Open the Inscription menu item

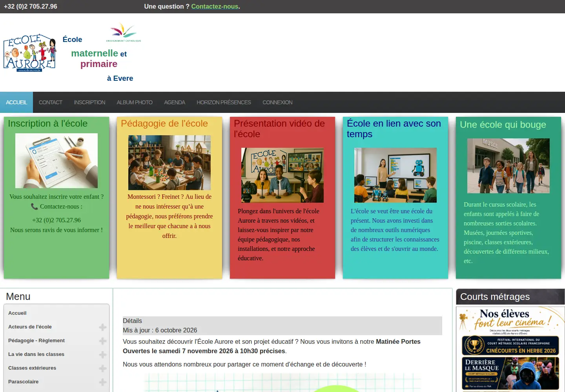(89, 102)
